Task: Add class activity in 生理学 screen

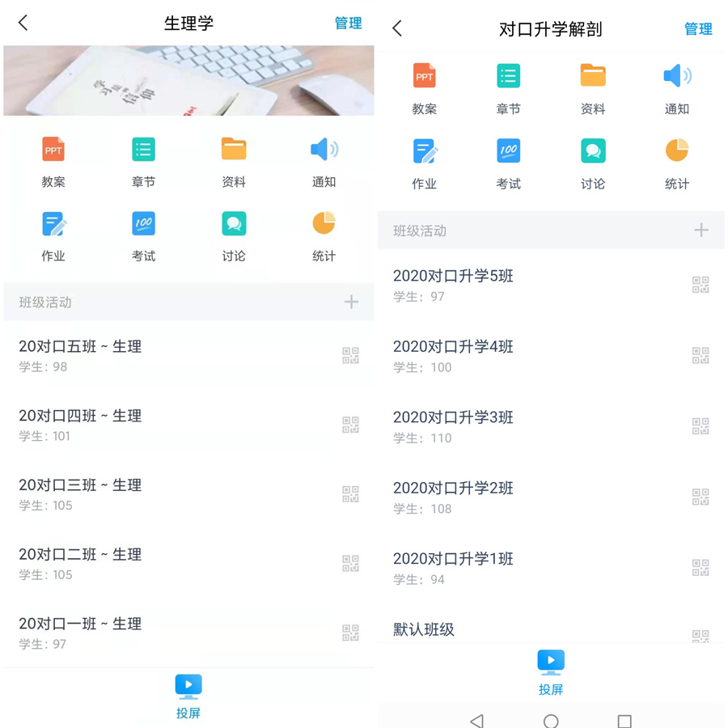Action: 351,303
